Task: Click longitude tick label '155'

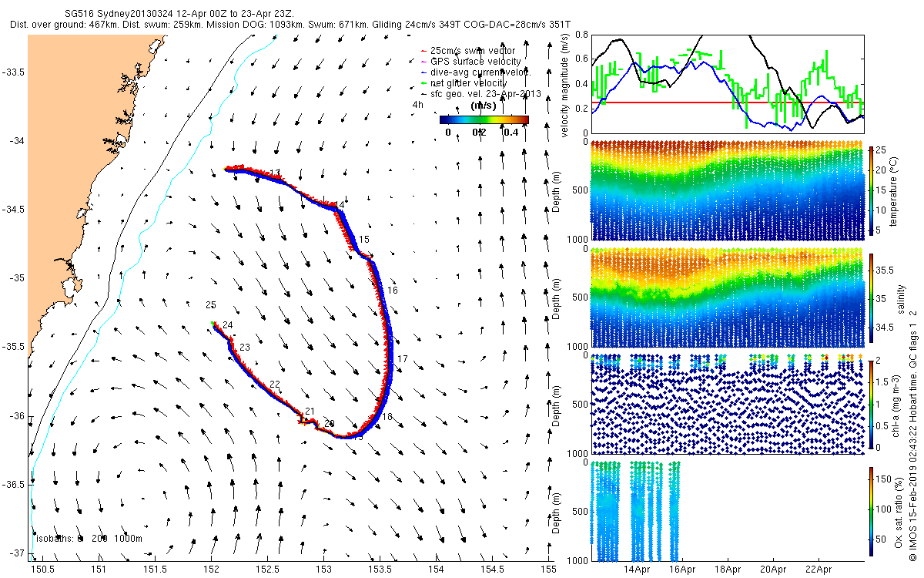Action: click(x=547, y=569)
